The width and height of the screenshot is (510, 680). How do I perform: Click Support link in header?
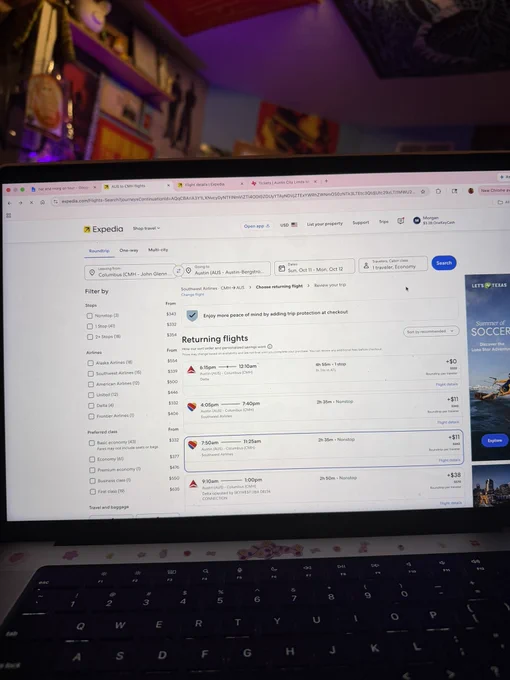tap(361, 222)
